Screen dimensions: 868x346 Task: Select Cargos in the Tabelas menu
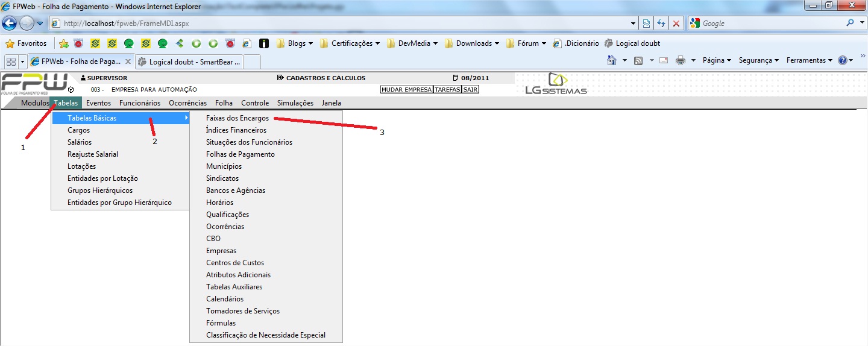tap(121, 130)
